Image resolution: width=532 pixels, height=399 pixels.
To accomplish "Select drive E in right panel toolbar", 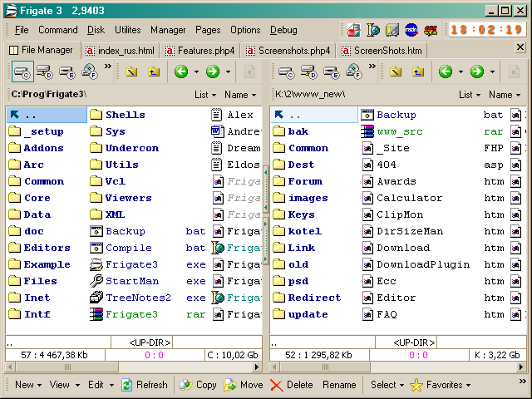I will (x=331, y=71).
